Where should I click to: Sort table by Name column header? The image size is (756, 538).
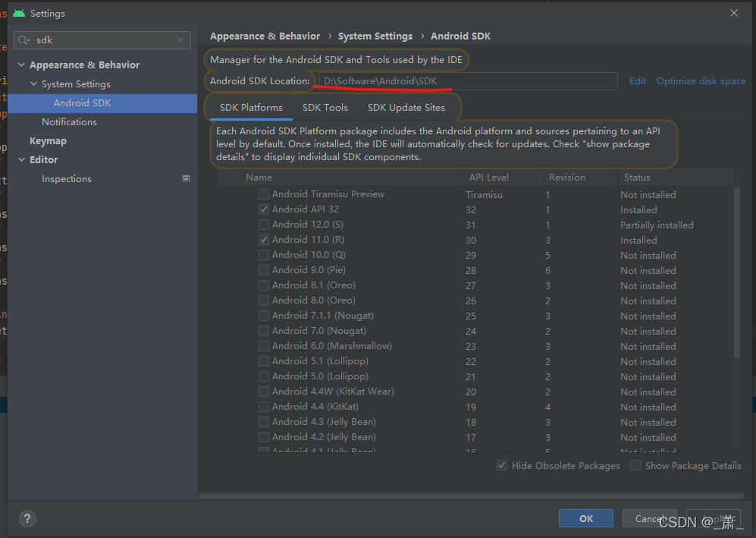(x=352, y=178)
